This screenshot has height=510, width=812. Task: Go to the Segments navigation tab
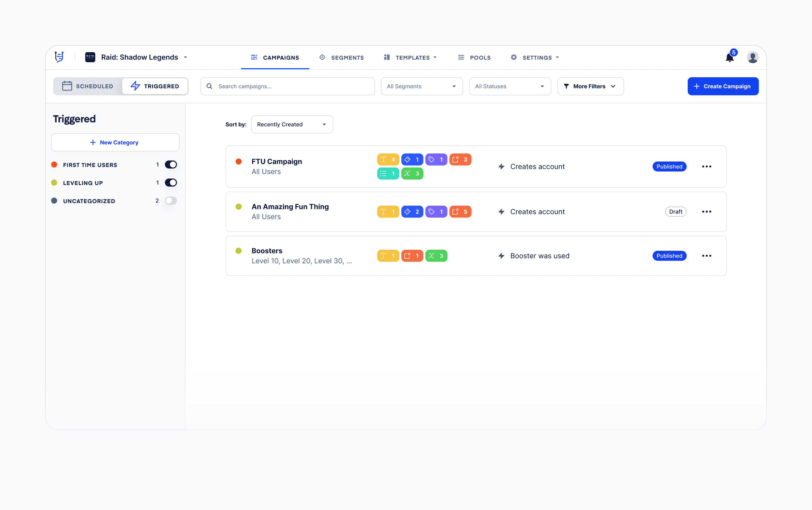point(341,58)
